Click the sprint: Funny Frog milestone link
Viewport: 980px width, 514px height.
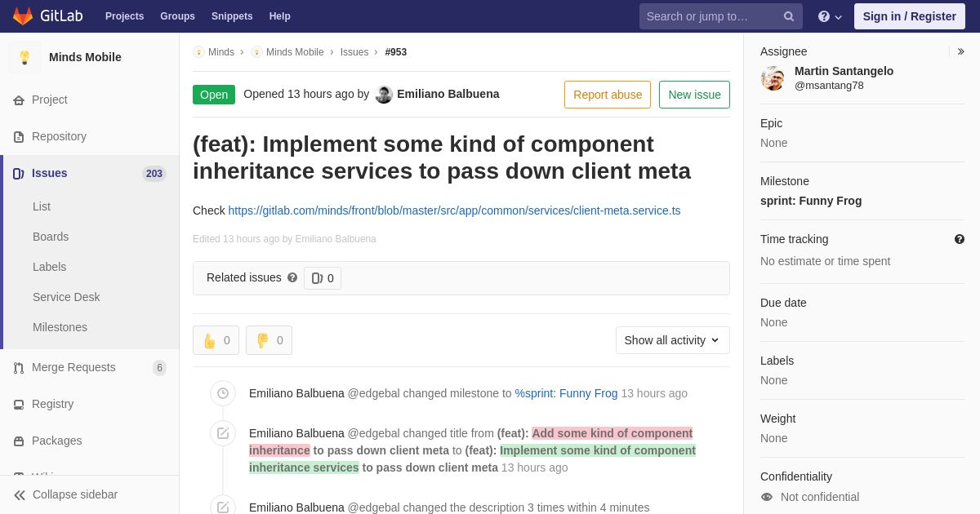click(811, 201)
